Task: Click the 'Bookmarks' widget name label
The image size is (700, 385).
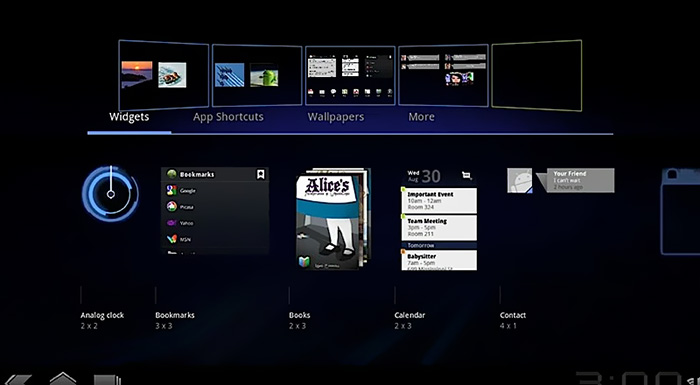Action: coord(175,315)
